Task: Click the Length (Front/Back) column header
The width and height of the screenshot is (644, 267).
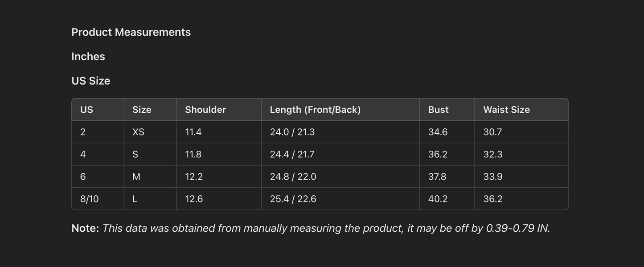Action: [315, 110]
